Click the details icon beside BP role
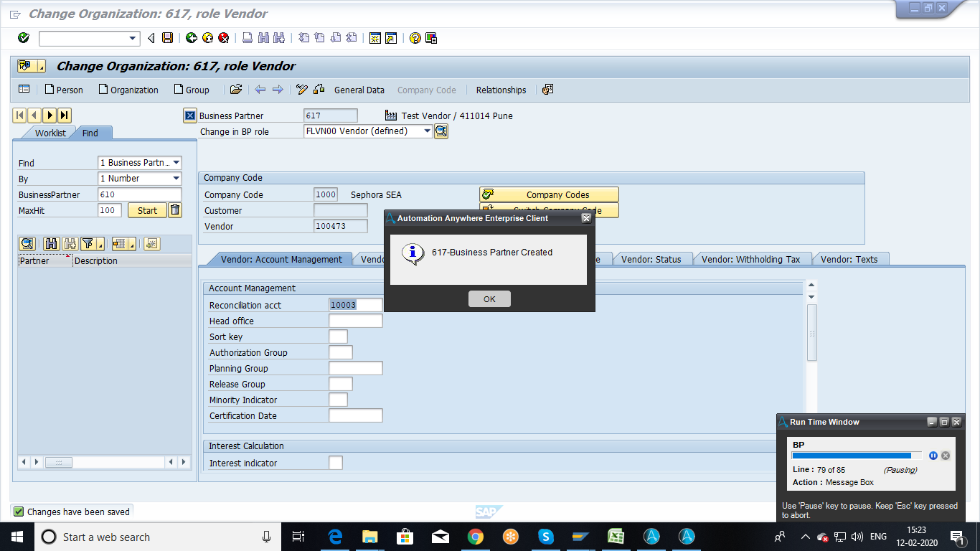The height and width of the screenshot is (551, 980). [441, 131]
